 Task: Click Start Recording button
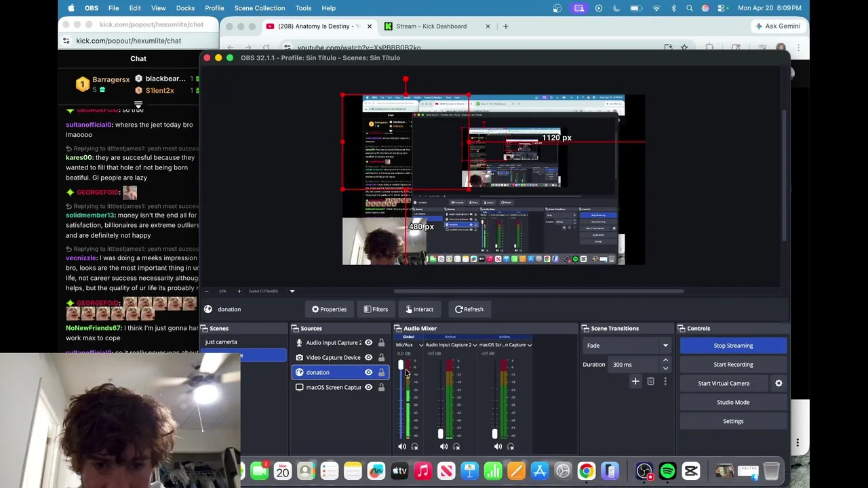(733, 365)
